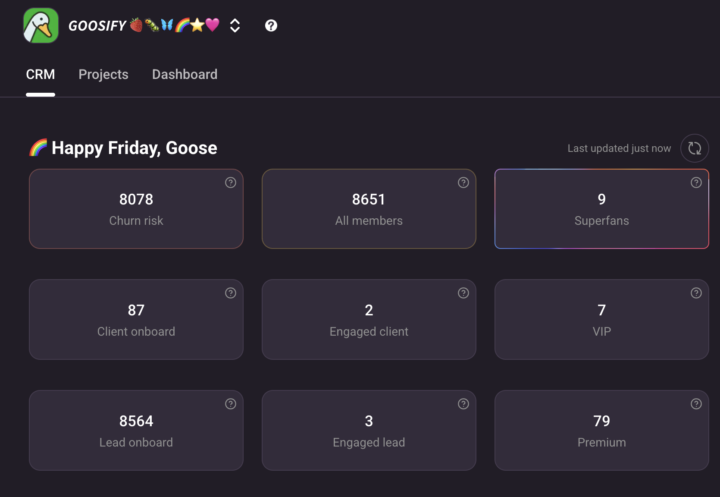720x497 pixels.
Task: Show info for Churn risk card
Action: [230, 183]
